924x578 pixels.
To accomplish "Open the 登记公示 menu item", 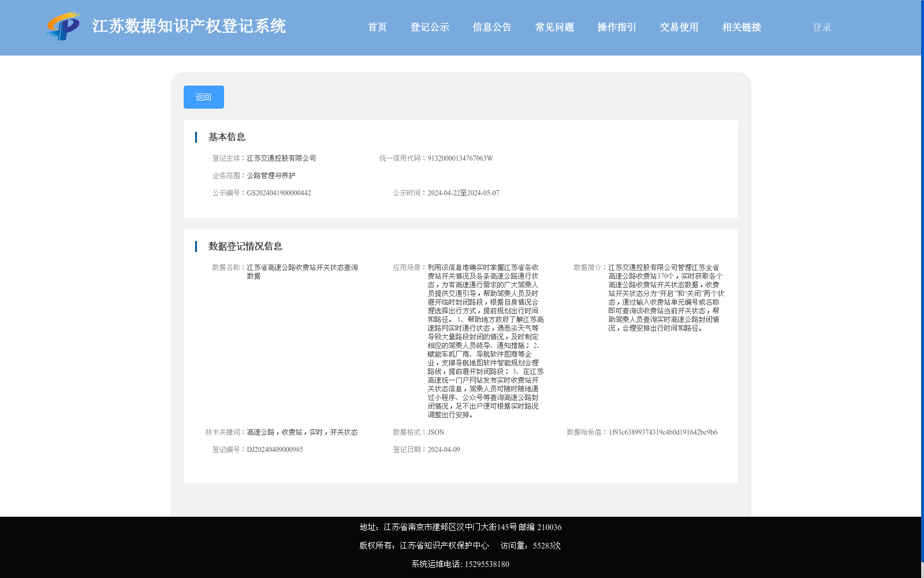I will (430, 27).
